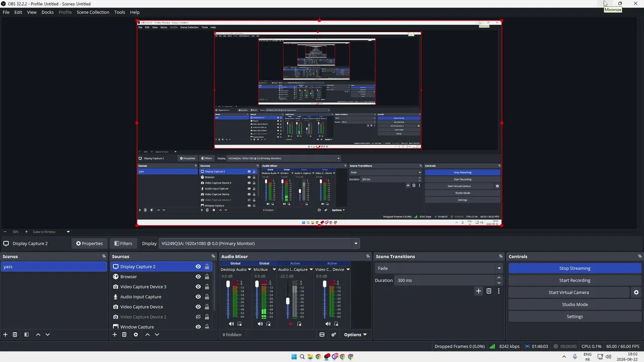Move source up in Sources list

coord(147,334)
